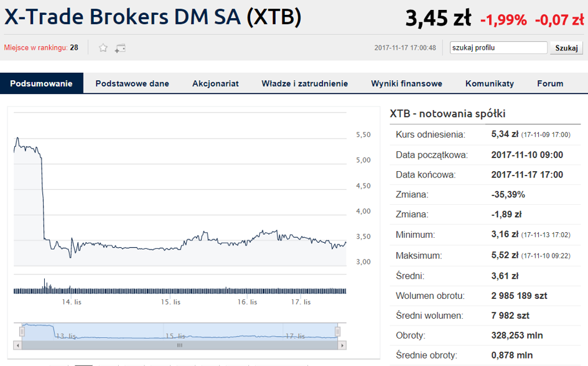Click the volume spike bar on chart
Screen dimensions: 588x366
tap(45, 286)
